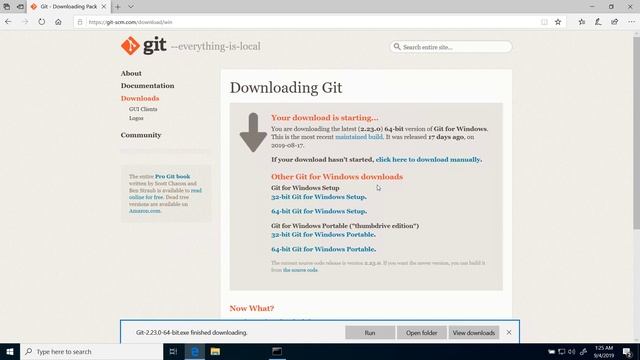Open the favorites hub icon
Image resolution: width=640 pixels, height=360 pixels.
point(582,22)
